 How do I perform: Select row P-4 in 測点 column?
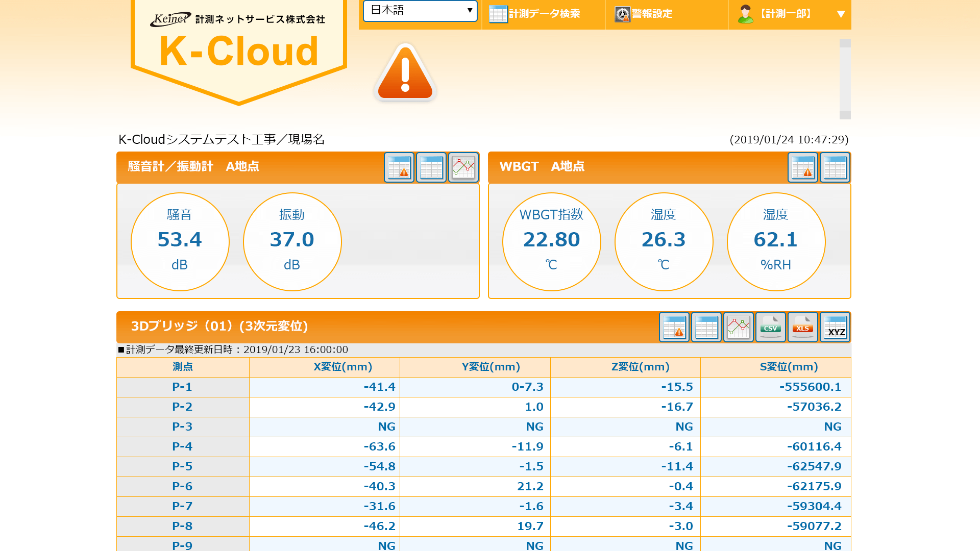click(183, 447)
